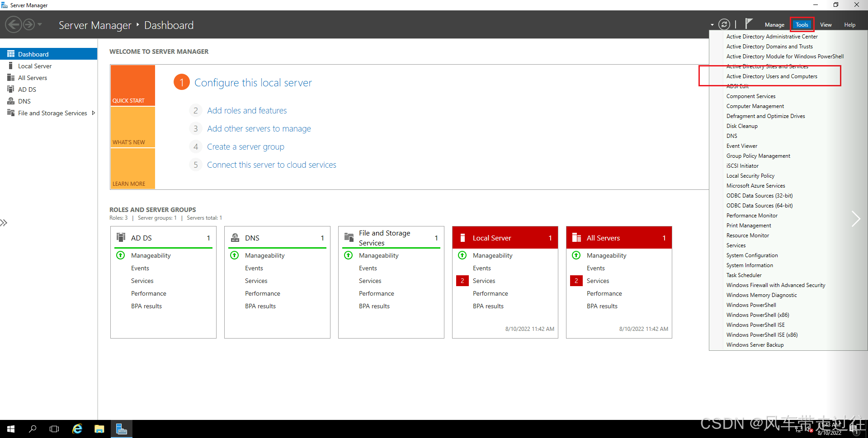
Task: Choose Event Viewer from Tools menu
Action: (x=742, y=146)
